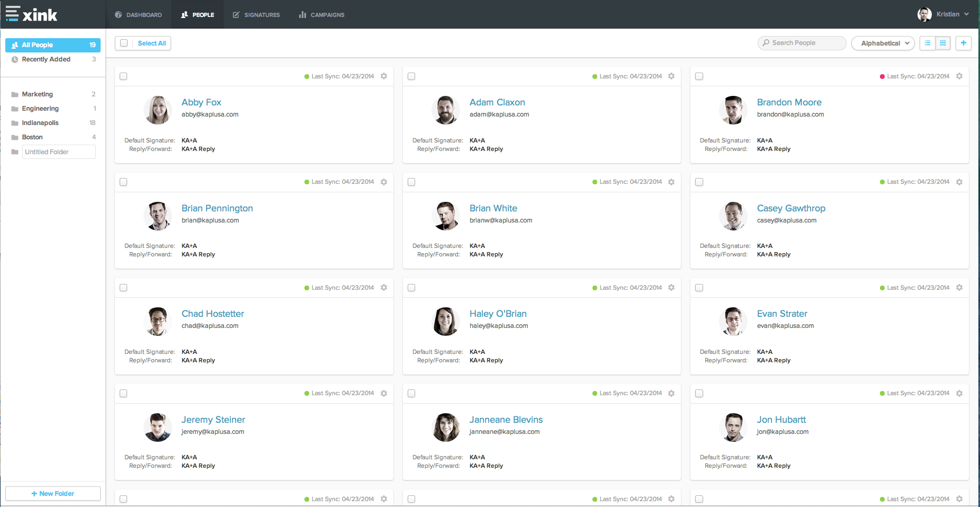The image size is (980, 507).
Task: Click Kristian's profile avatar
Action: pyautogui.click(x=924, y=14)
